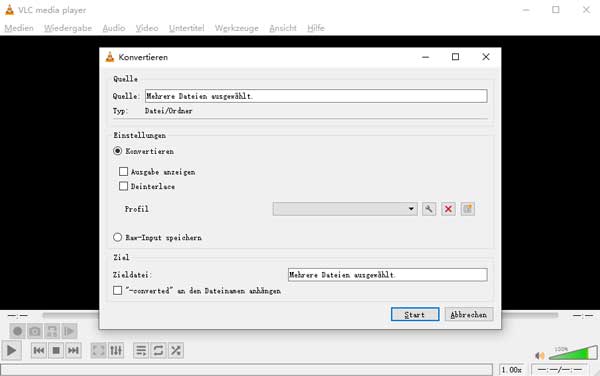Image resolution: width=600 pixels, height=376 pixels.
Task: Advance frame by frame
Action: tap(69, 331)
